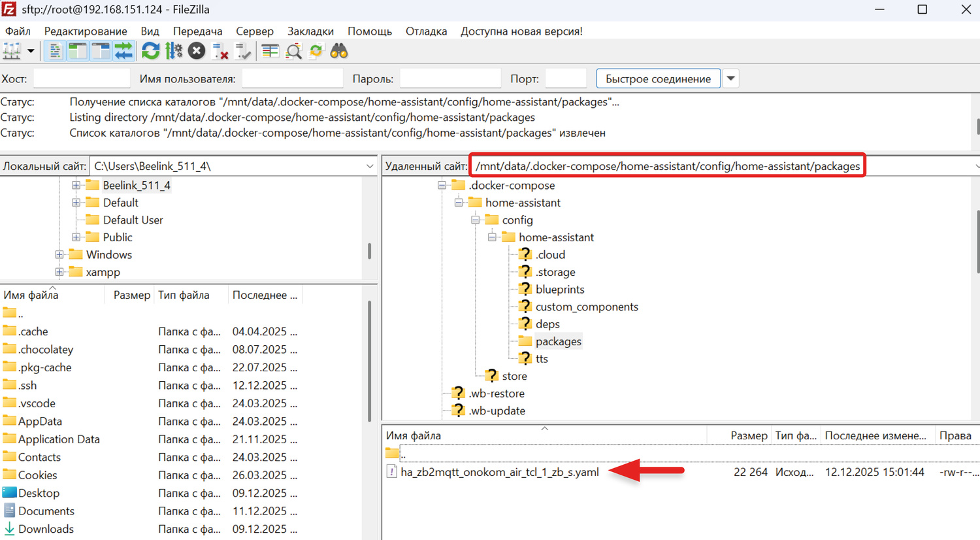Search for files with the binoculars icon
Viewport: 980px width, 540px height.
point(339,51)
